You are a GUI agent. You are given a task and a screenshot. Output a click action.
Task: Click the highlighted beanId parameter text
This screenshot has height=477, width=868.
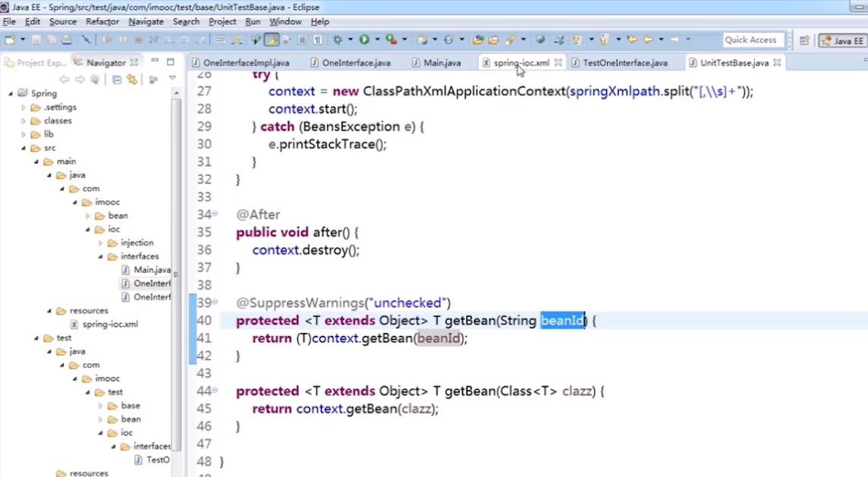(562, 320)
